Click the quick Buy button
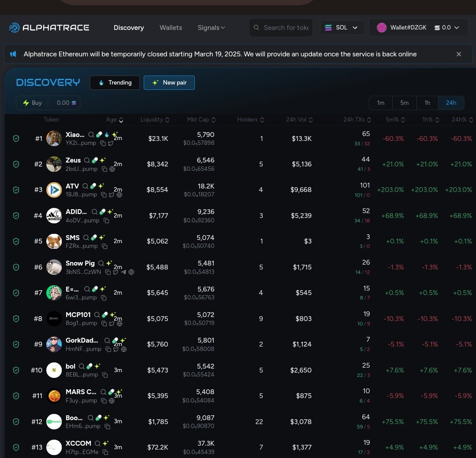This screenshot has width=476, height=458. pos(33,103)
